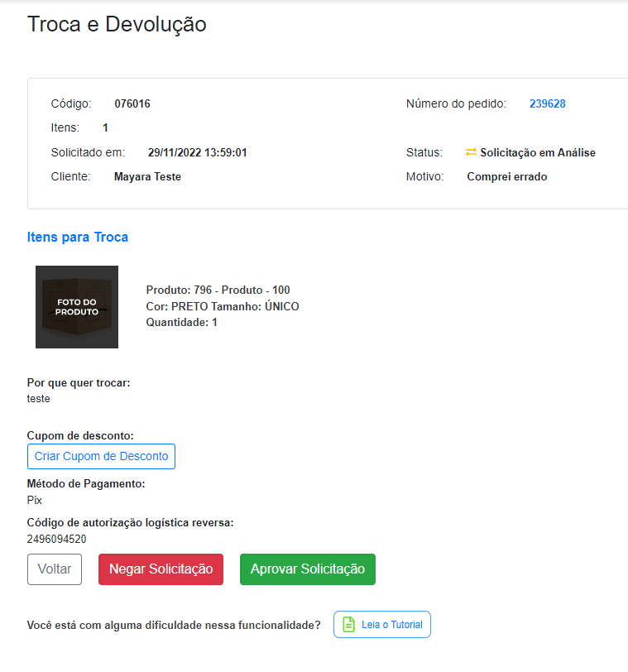
Task: Click the Código de autorização logística reversa label
Action: pos(130,523)
